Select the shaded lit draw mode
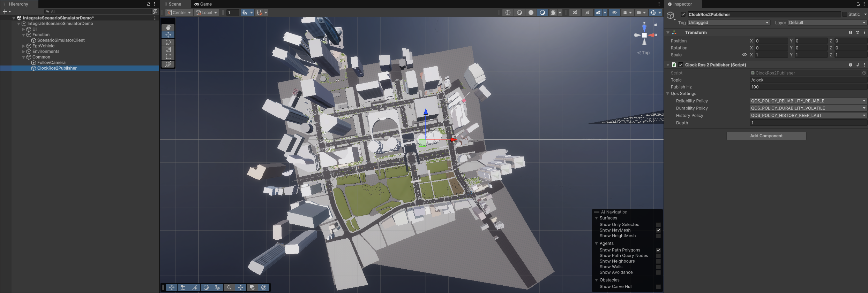Viewport: 868px width, 293px height. [542, 13]
